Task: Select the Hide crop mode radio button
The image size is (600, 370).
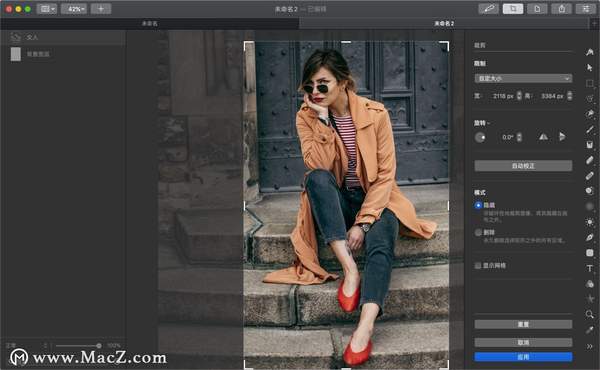Action: point(478,205)
